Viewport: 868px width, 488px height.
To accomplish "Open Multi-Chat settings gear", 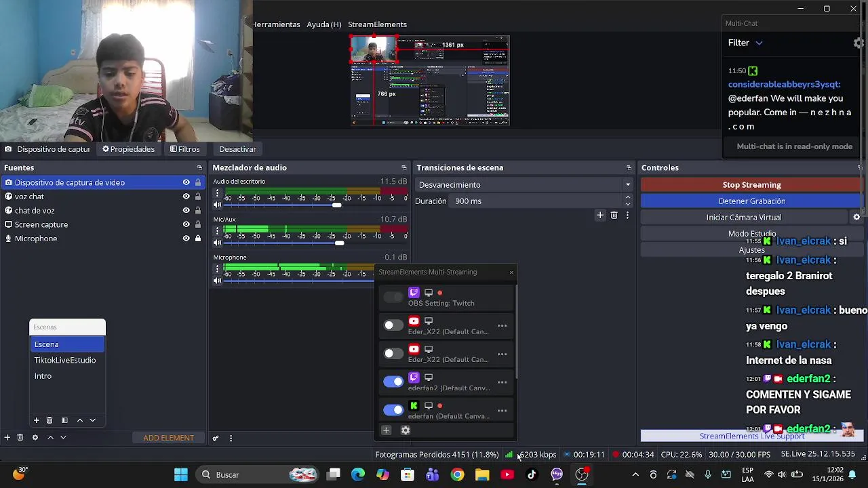I will pos(859,43).
